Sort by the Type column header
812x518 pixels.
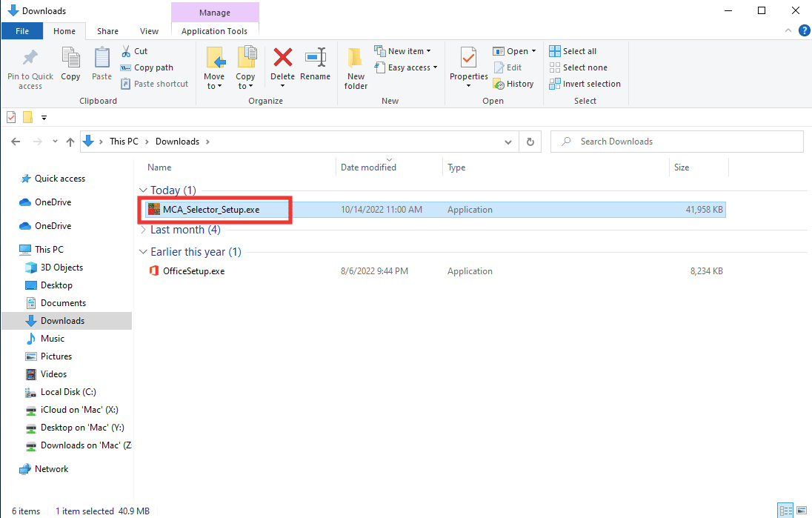pos(456,167)
